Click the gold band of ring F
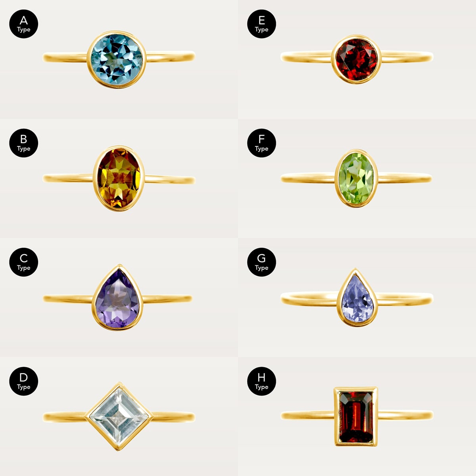 pyautogui.click(x=405, y=178)
